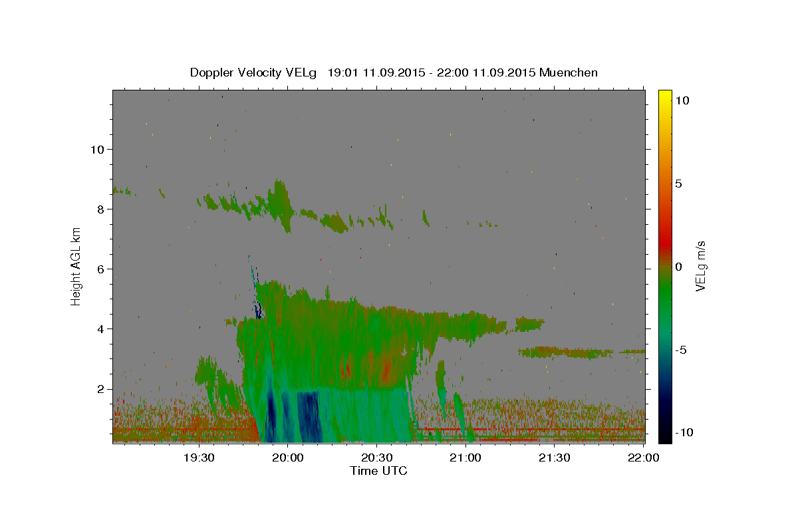
Task: Click the 20:00 time tick label
Action: [287, 458]
